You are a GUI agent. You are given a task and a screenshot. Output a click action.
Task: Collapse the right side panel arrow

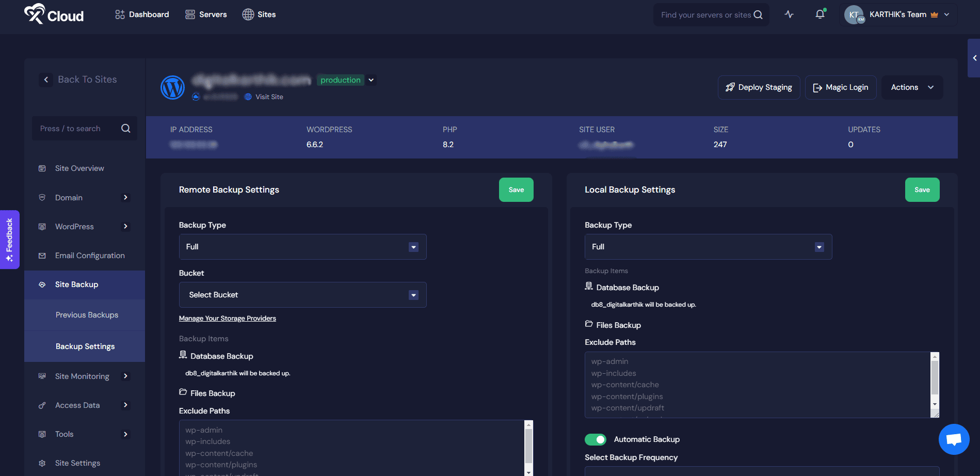pyautogui.click(x=974, y=58)
